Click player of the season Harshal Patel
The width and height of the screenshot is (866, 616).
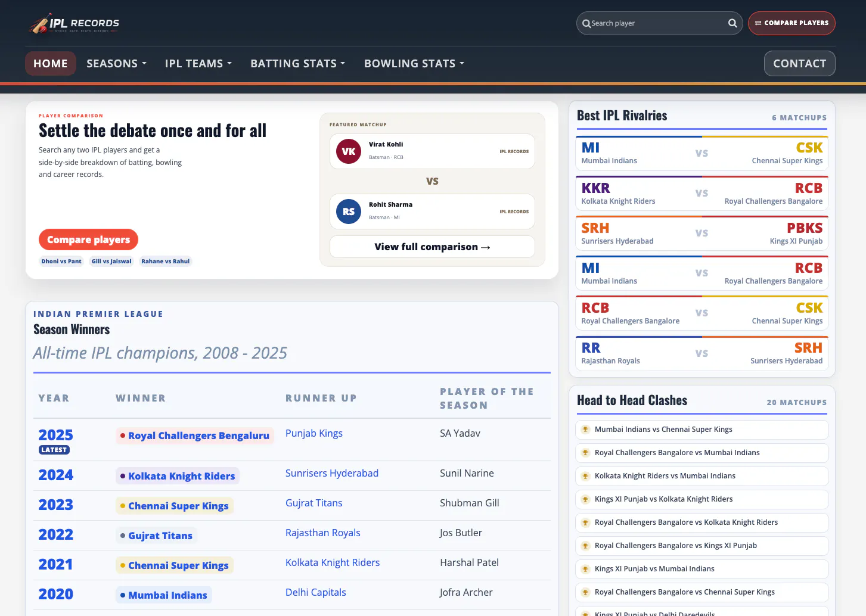pyautogui.click(x=469, y=562)
